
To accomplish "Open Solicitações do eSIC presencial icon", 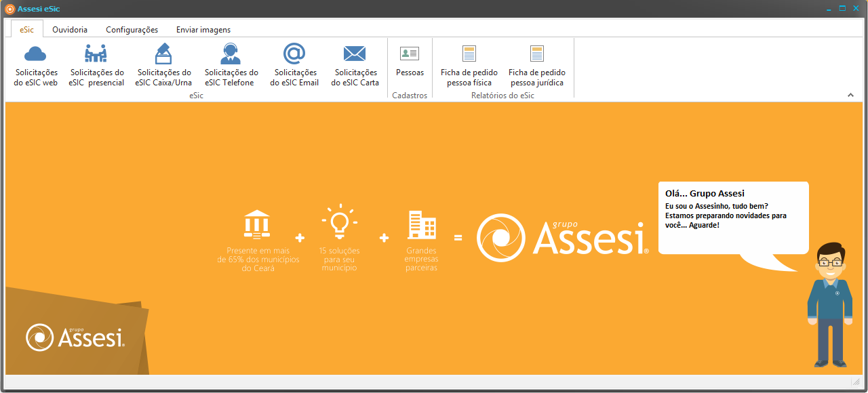I will tap(96, 54).
